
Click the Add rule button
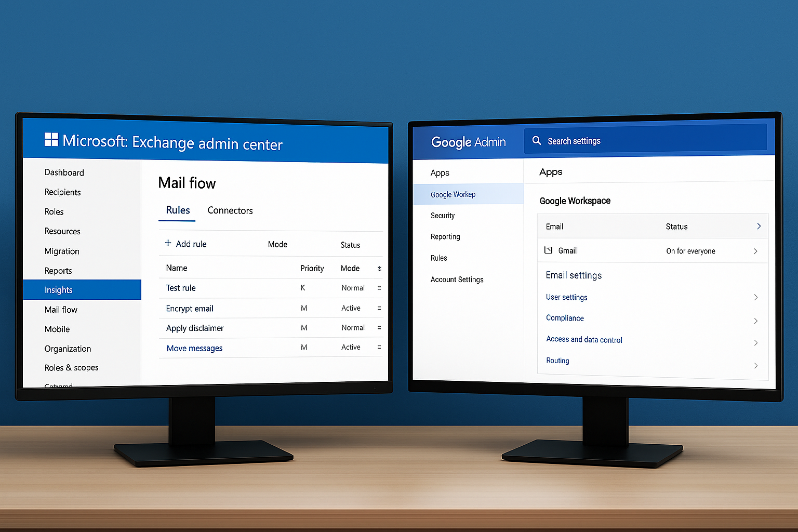[x=185, y=244]
